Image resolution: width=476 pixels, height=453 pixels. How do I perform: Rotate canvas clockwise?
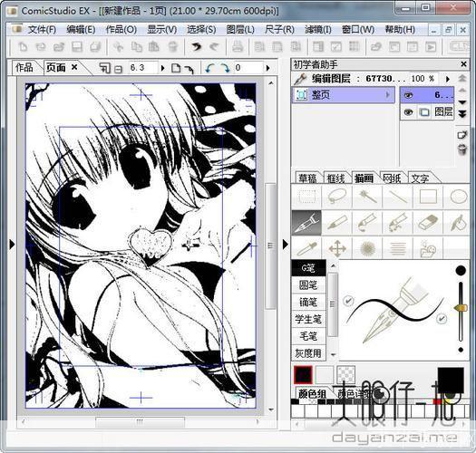(x=225, y=68)
